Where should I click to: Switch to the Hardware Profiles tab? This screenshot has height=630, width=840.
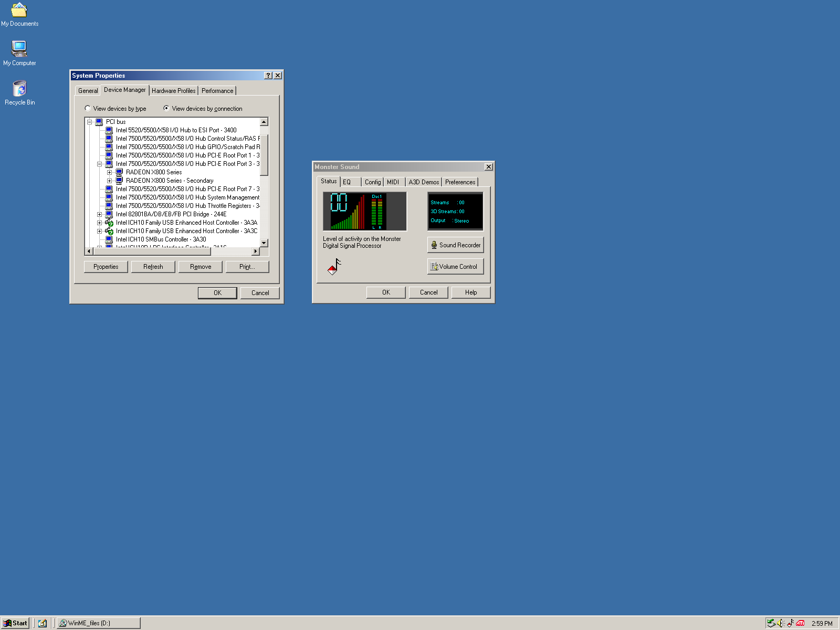click(173, 91)
